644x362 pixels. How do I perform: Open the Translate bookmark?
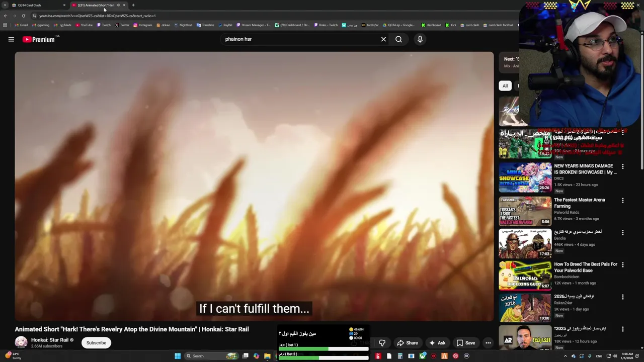205,25
